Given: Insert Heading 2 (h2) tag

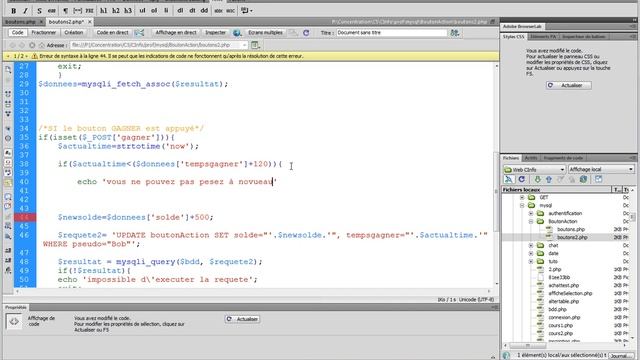Looking at the screenshot, I should pos(116,11).
